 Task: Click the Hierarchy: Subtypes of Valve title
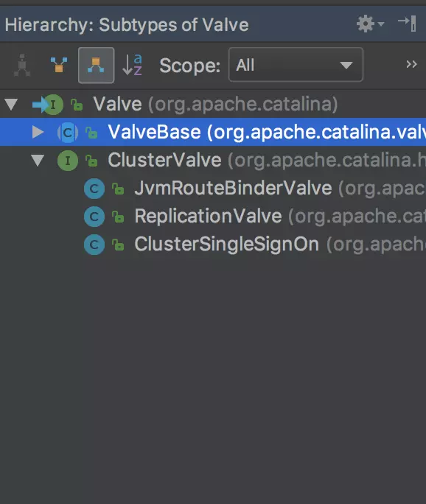tap(127, 25)
